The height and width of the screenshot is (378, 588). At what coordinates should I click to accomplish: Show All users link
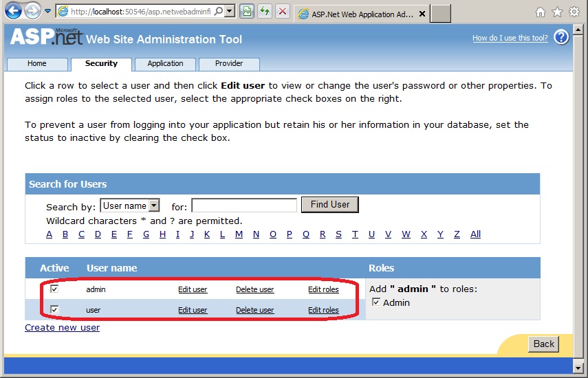point(475,234)
